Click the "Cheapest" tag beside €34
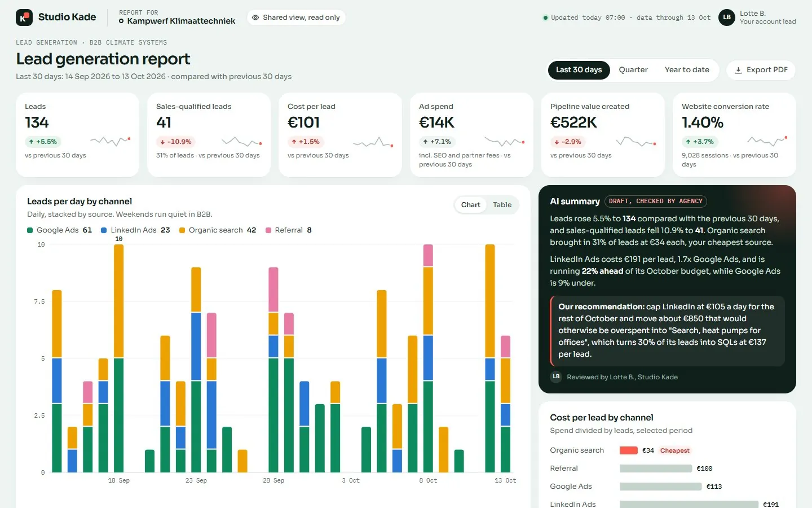Image resolution: width=812 pixels, height=508 pixels. (675, 450)
